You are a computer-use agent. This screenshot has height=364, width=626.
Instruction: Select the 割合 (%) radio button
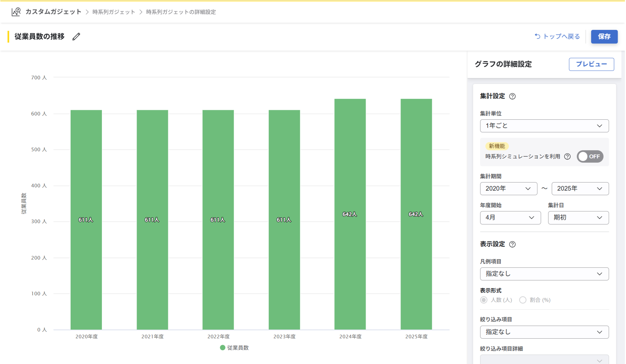coord(523,300)
